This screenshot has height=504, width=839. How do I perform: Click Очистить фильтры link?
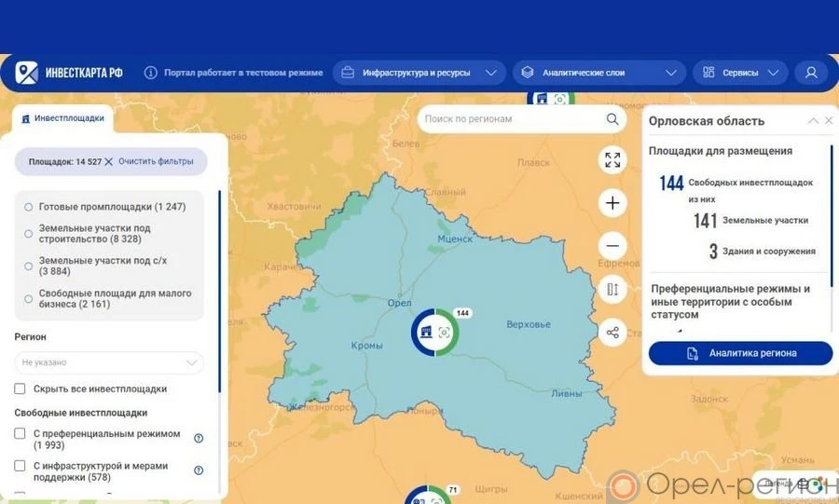click(x=156, y=161)
